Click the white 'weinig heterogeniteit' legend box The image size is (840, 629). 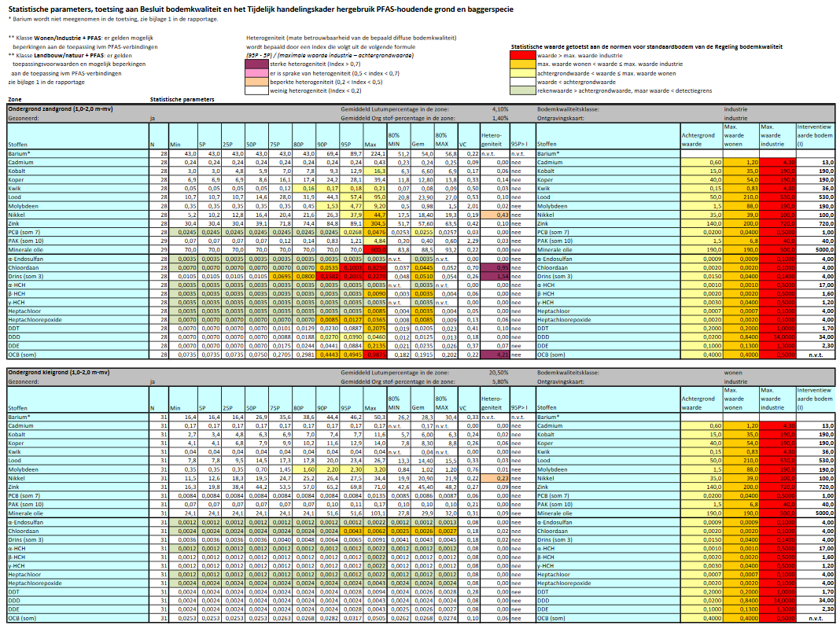257,90
